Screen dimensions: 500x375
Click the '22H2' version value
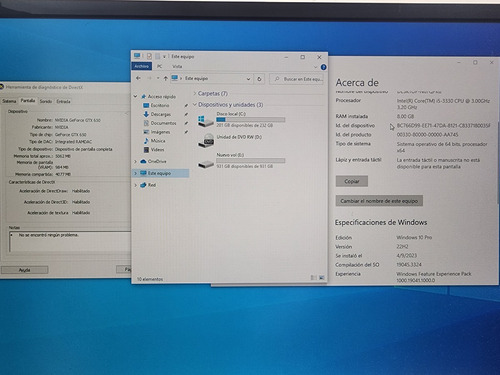[x=402, y=247]
